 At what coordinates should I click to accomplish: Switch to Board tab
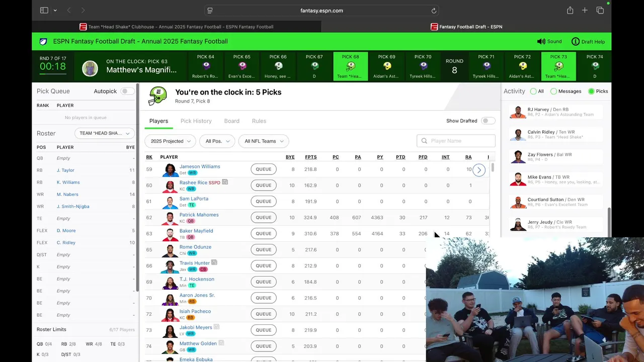(x=231, y=121)
